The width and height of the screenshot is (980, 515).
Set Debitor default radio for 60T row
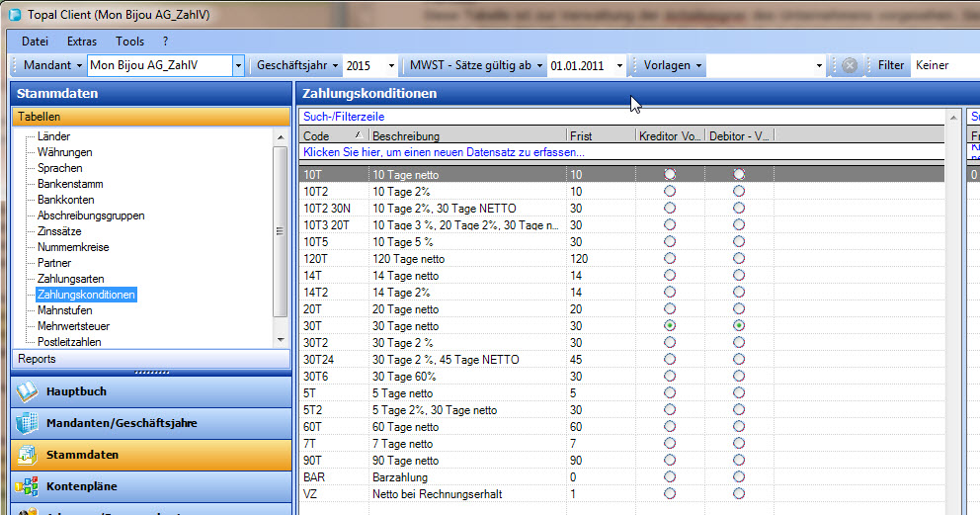739,427
